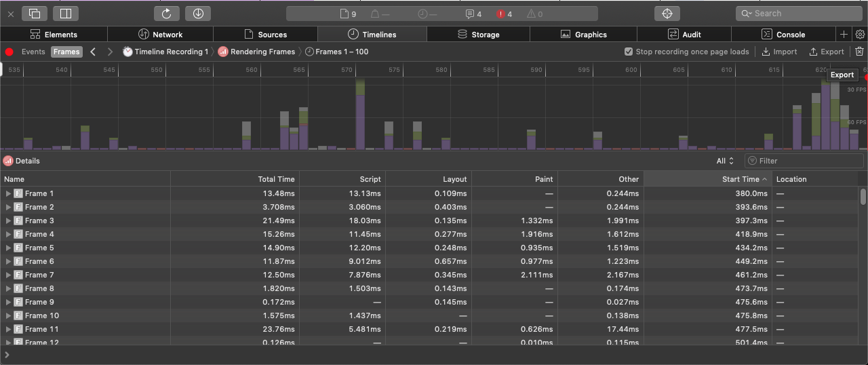Viewport: 868px width, 365px height.
Task: Click the red errors count icon
Action: point(504,14)
